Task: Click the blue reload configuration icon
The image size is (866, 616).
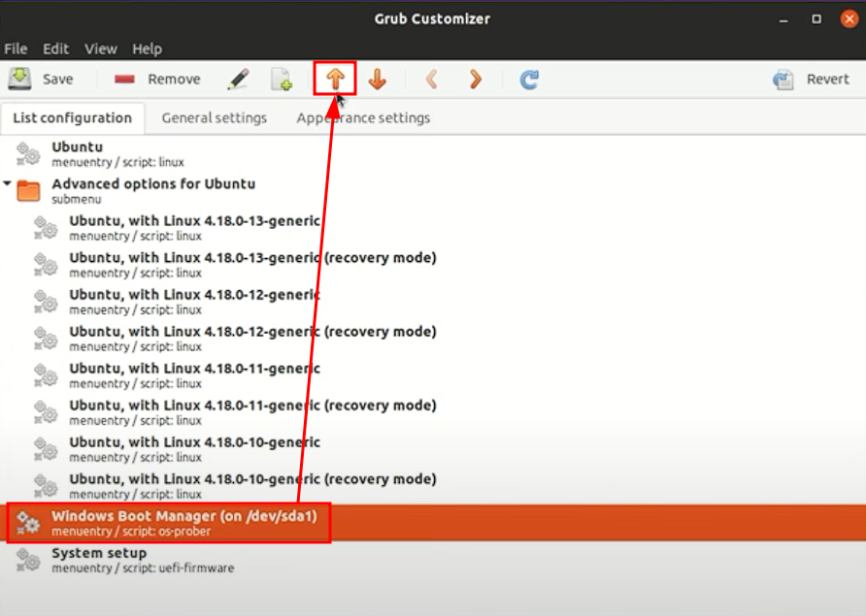Action: click(x=528, y=79)
